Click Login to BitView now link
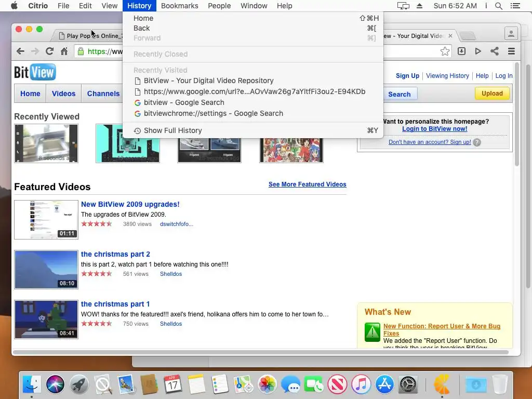The width and height of the screenshot is (532, 399). tap(435, 129)
